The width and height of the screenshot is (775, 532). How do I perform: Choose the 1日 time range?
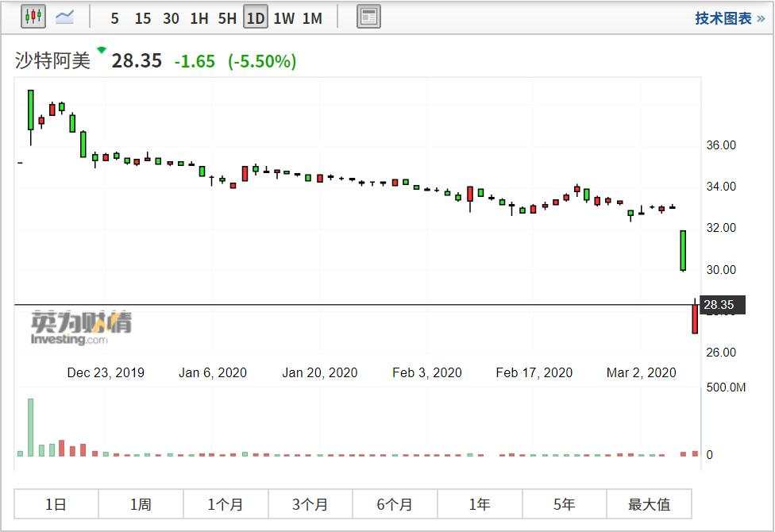(56, 504)
